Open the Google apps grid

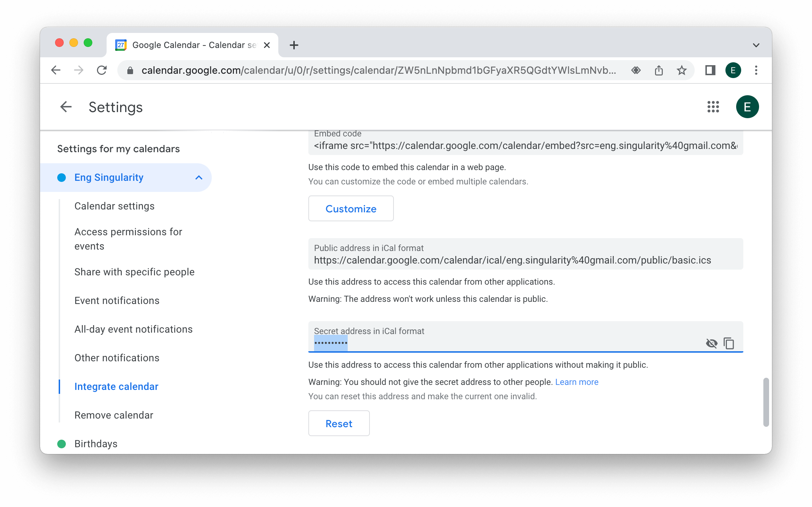coord(713,107)
